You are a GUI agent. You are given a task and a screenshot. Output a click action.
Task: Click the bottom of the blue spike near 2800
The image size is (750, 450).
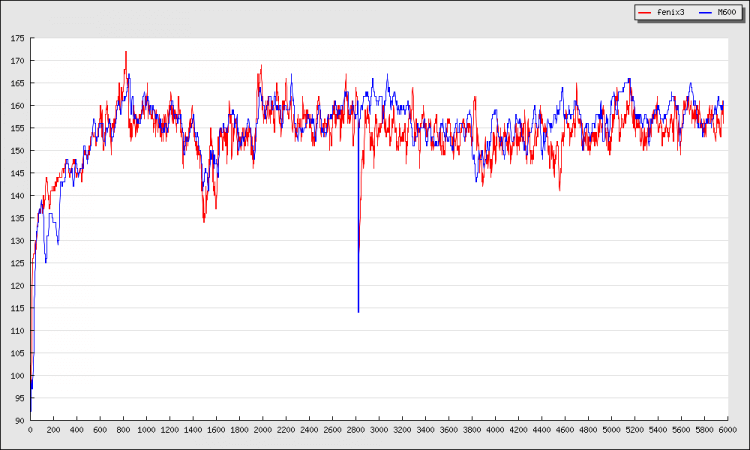click(x=358, y=312)
